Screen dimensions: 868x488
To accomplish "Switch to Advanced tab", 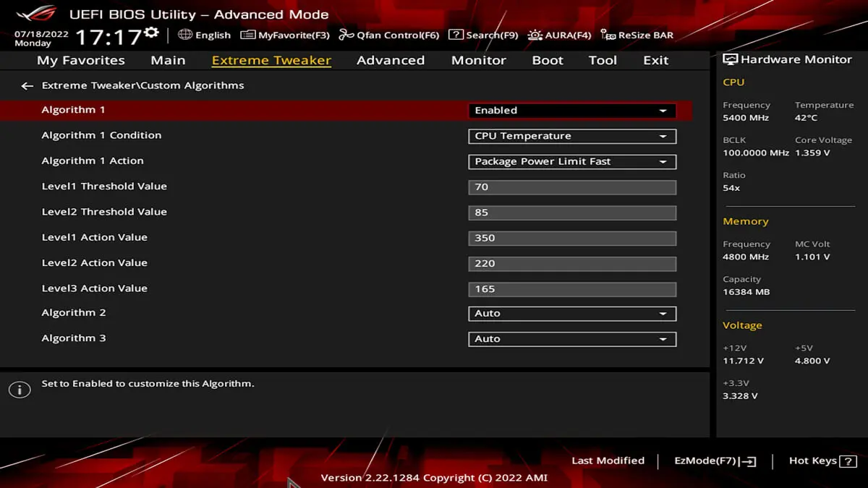I will [391, 61].
